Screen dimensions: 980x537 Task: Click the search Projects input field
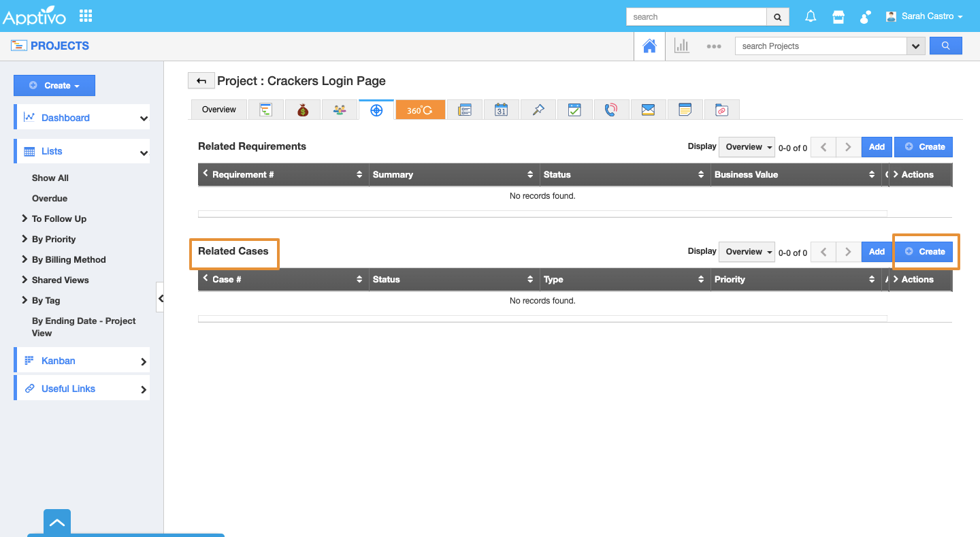click(x=820, y=46)
